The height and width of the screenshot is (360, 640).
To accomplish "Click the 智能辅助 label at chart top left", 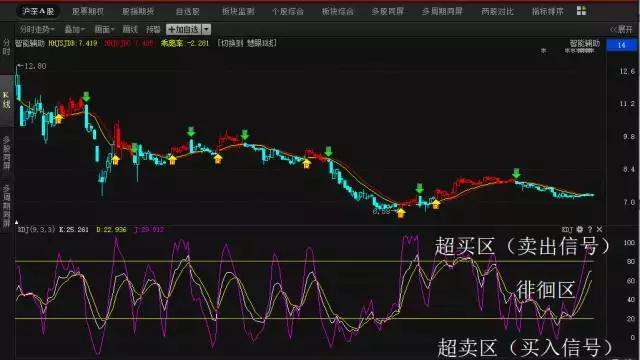I will tap(30, 43).
